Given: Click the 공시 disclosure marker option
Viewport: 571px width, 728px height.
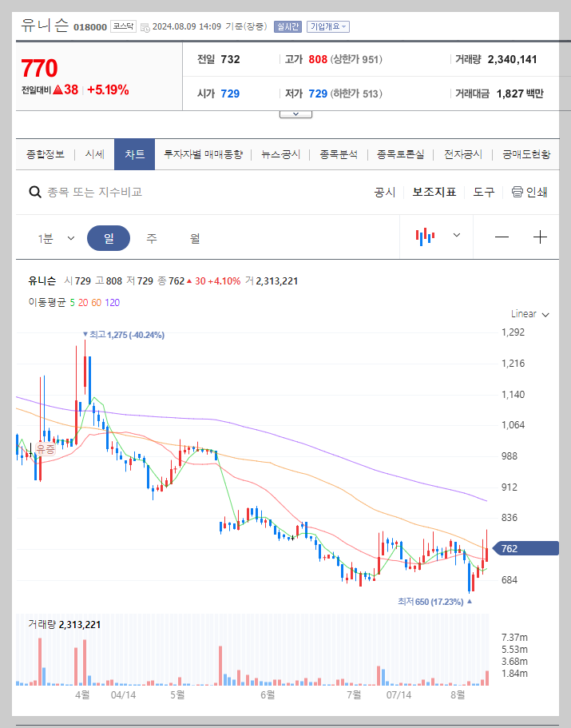Looking at the screenshot, I should (386, 193).
